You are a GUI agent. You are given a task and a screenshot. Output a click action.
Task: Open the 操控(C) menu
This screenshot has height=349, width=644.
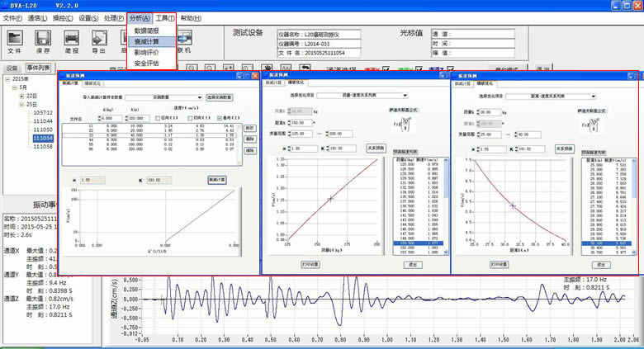pos(63,18)
